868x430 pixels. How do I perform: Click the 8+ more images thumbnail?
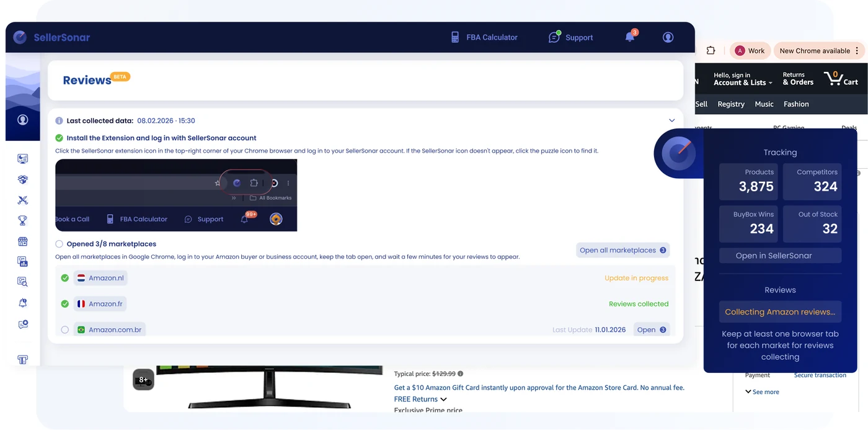(x=143, y=380)
